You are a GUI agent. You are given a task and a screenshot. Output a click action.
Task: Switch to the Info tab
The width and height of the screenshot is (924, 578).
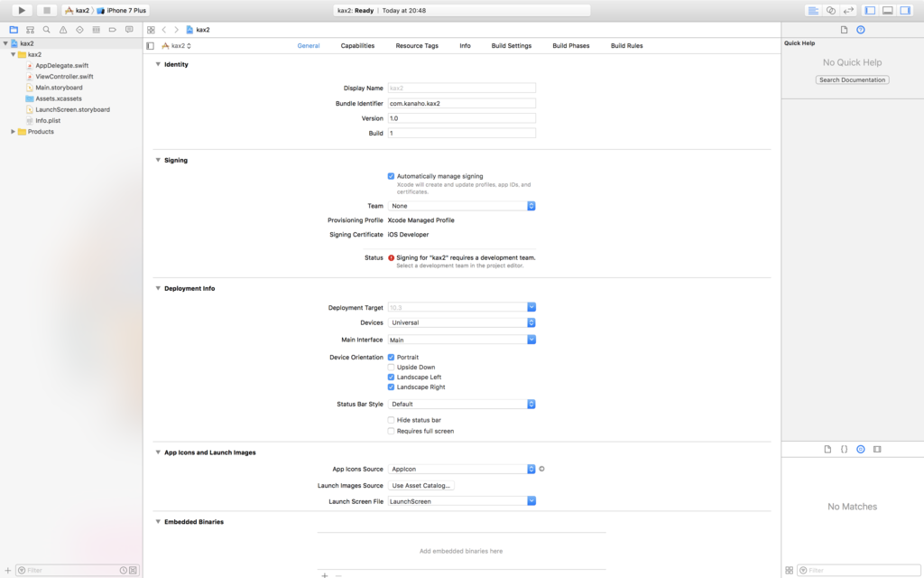(x=465, y=45)
